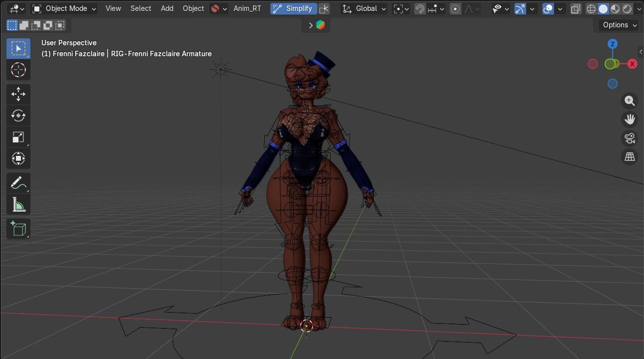This screenshot has height=359, width=644.
Task: Toggle proportional editing
Action: coord(455,8)
